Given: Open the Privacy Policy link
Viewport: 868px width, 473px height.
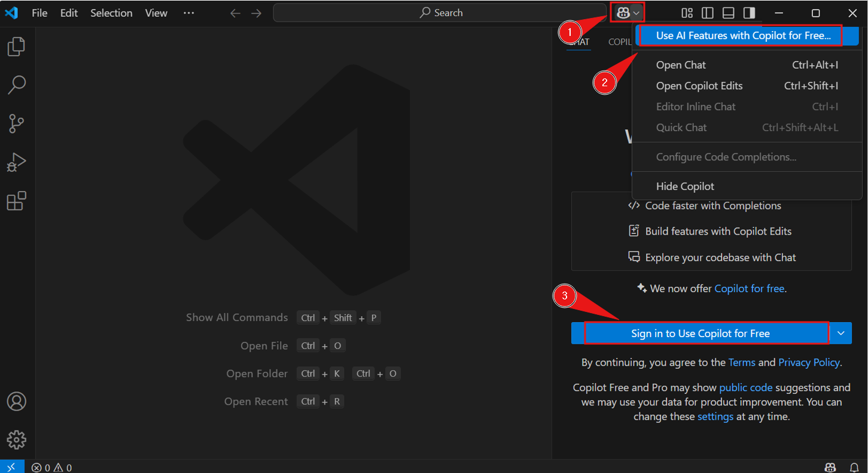Looking at the screenshot, I should click(809, 362).
